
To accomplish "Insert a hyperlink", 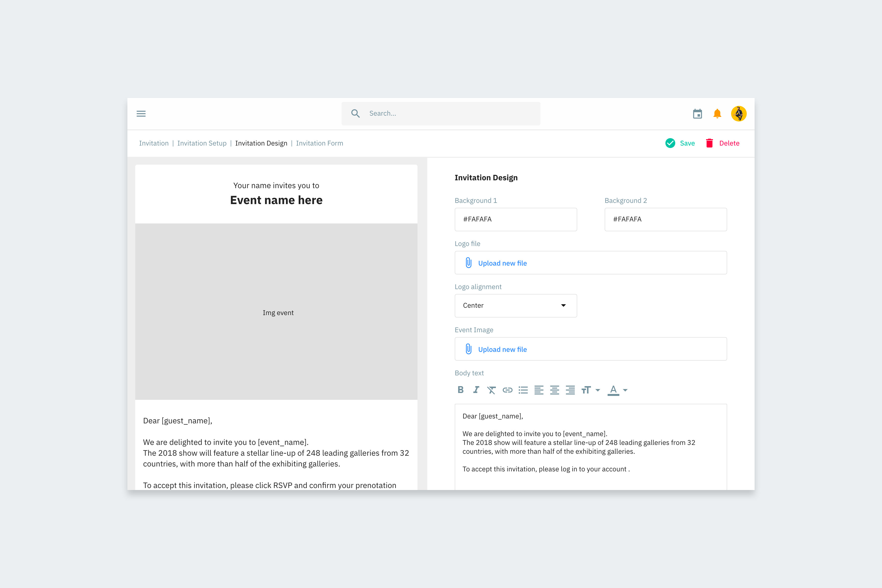I will click(x=507, y=390).
